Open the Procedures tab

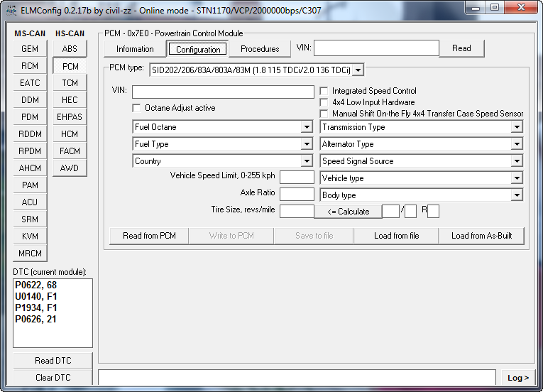260,49
